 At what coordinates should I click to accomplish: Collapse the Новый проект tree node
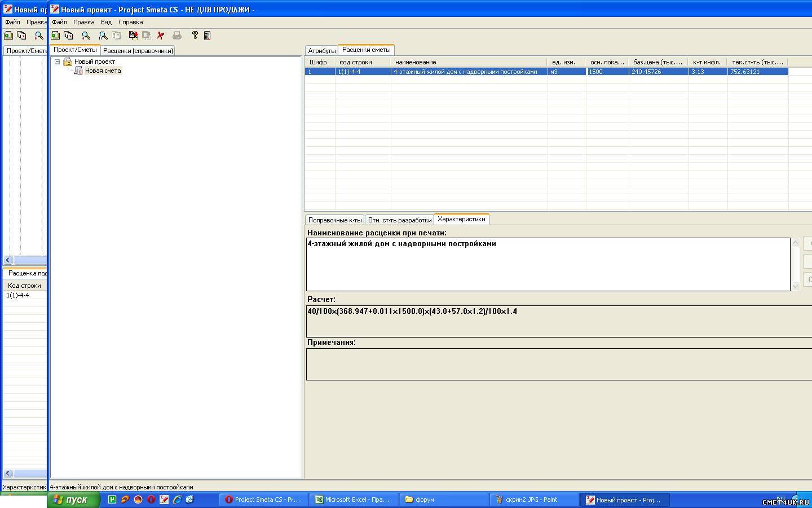(x=58, y=62)
